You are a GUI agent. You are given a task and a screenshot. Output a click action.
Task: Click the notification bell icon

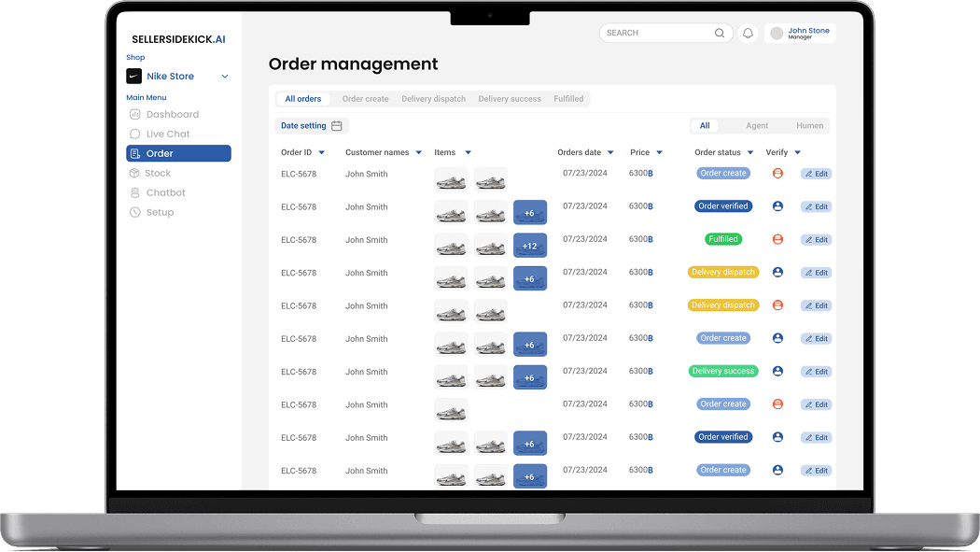click(748, 33)
